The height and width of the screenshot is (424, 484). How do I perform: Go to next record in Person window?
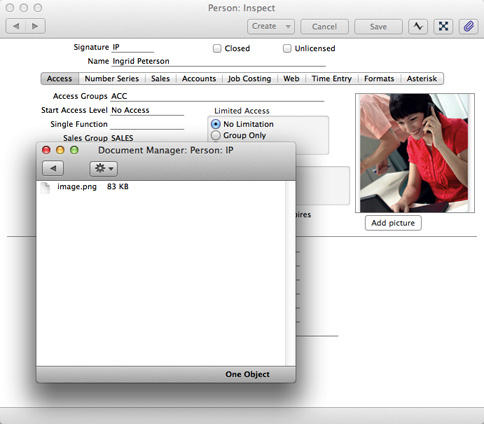(35, 26)
